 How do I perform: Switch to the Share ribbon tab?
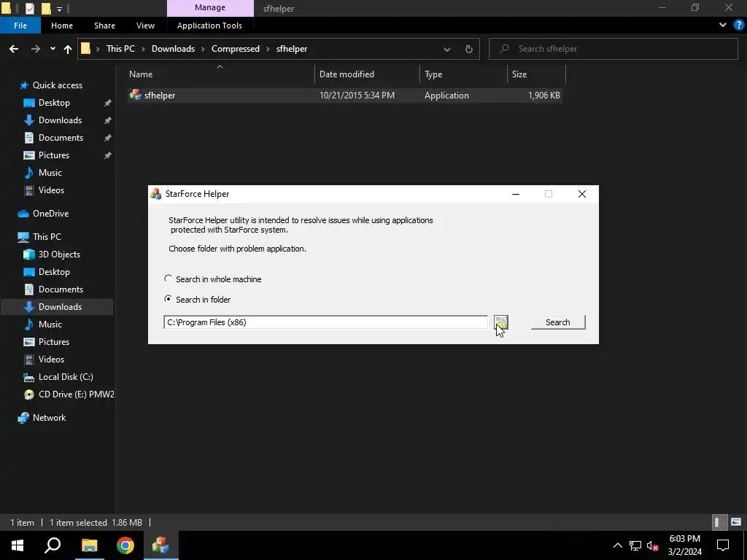pos(104,26)
